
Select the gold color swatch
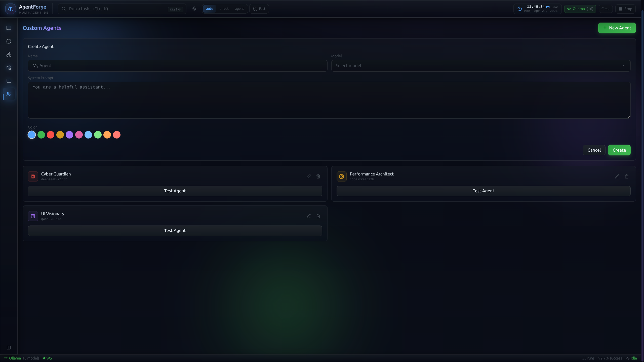point(60,135)
